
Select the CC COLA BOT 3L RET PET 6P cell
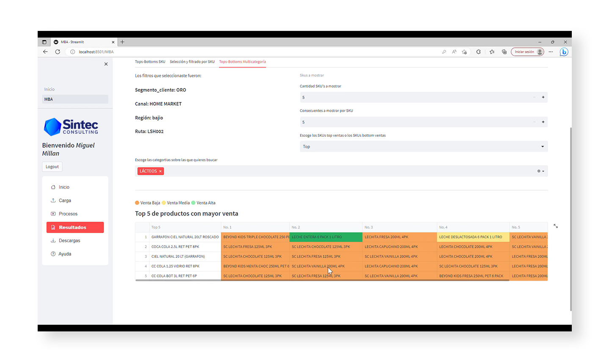click(185, 276)
